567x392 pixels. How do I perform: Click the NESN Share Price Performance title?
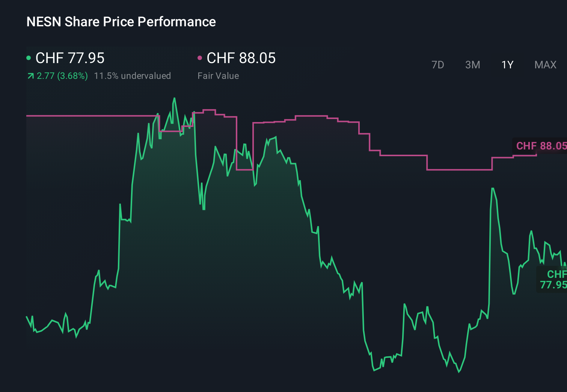click(121, 22)
